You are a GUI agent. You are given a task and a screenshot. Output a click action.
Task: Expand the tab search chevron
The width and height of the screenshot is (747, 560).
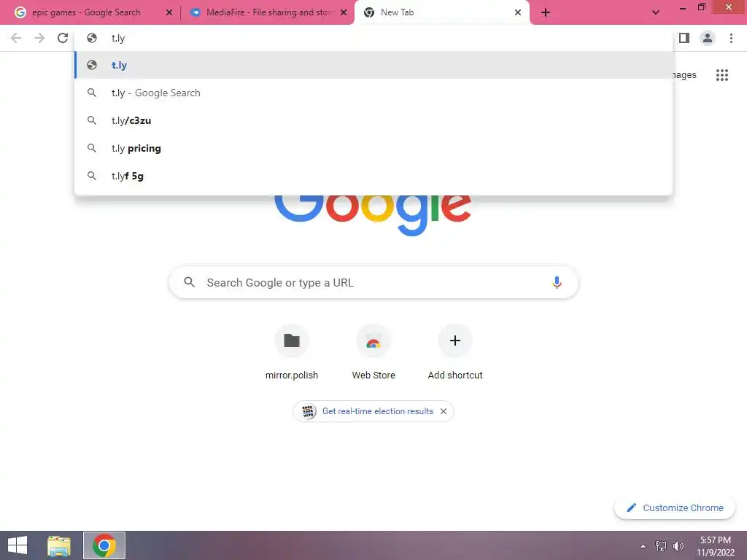[x=656, y=12]
